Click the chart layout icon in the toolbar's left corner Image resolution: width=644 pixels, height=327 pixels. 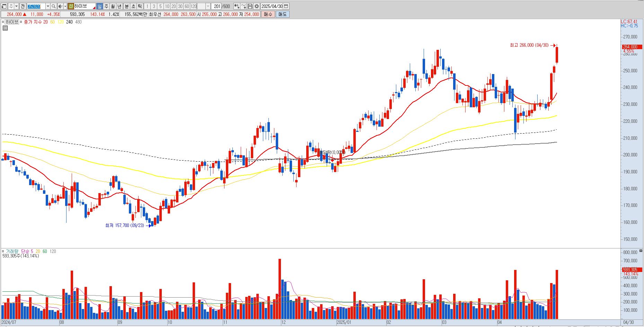click(4, 6)
